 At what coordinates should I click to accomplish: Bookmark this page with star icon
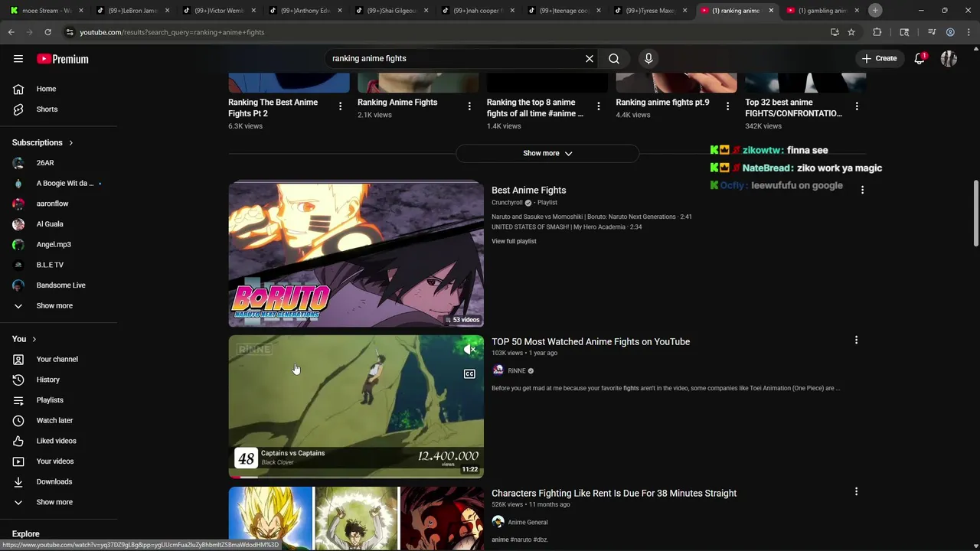coord(851,32)
